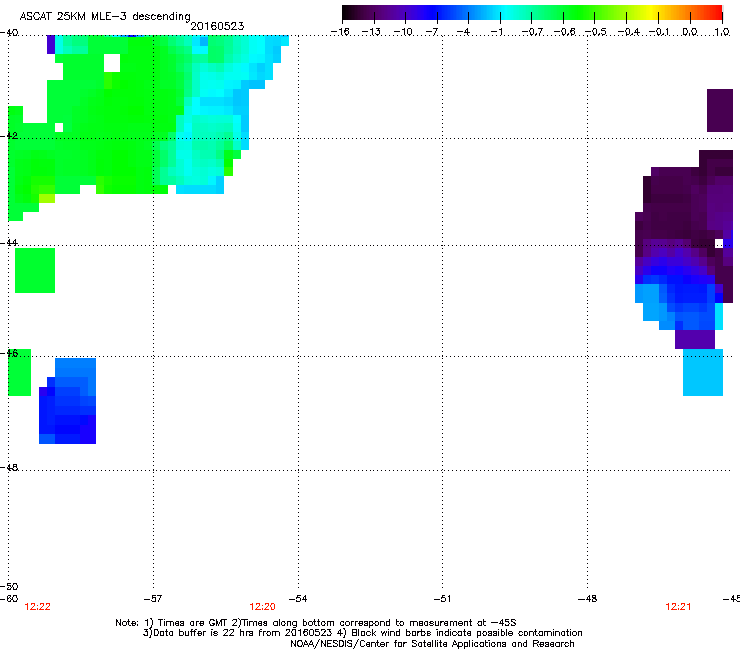Click colorbar label -13
The image size is (740, 650).
[x=371, y=32]
